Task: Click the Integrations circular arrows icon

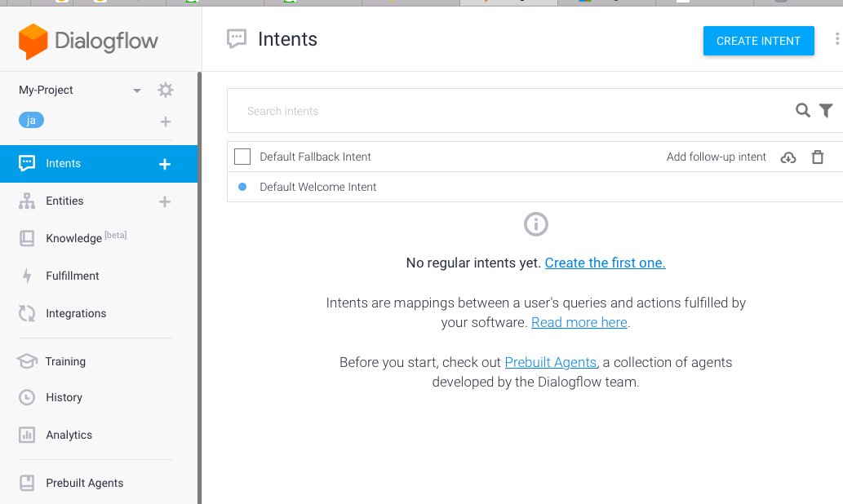Action: tap(27, 313)
